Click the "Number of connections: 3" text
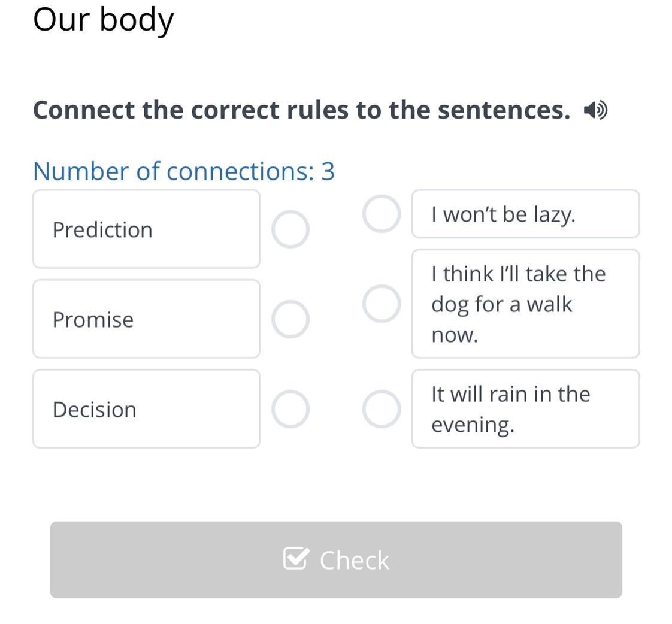Viewport: 672px width, 624px height. pos(184,172)
